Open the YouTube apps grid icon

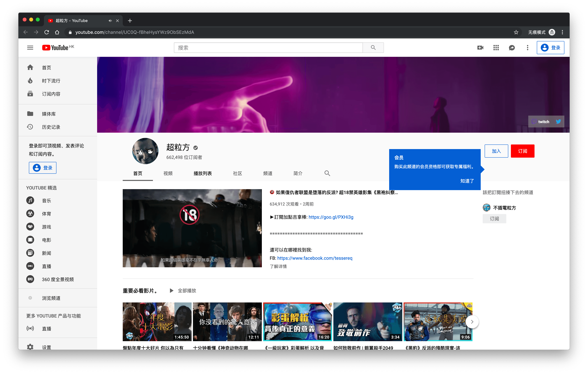[x=496, y=48]
